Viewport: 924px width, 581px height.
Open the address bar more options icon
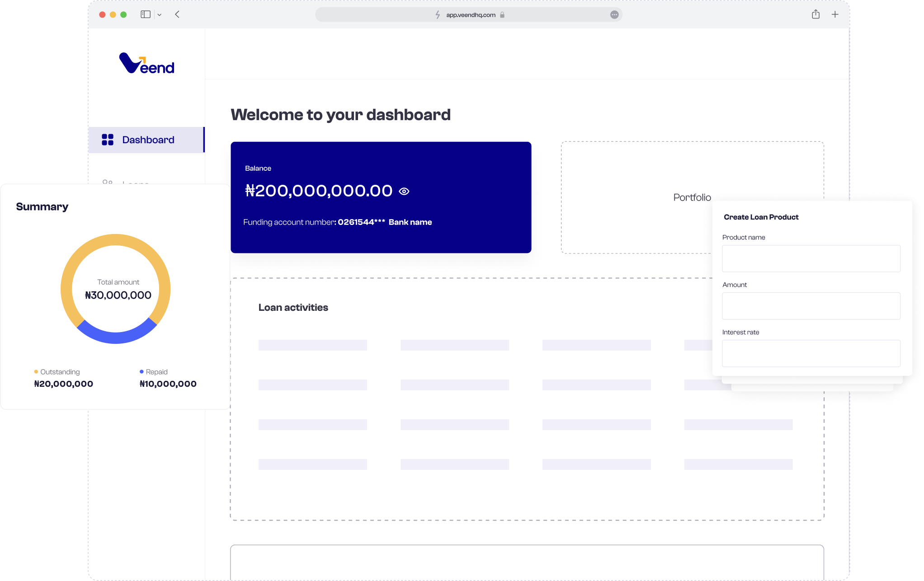(614, 14)
